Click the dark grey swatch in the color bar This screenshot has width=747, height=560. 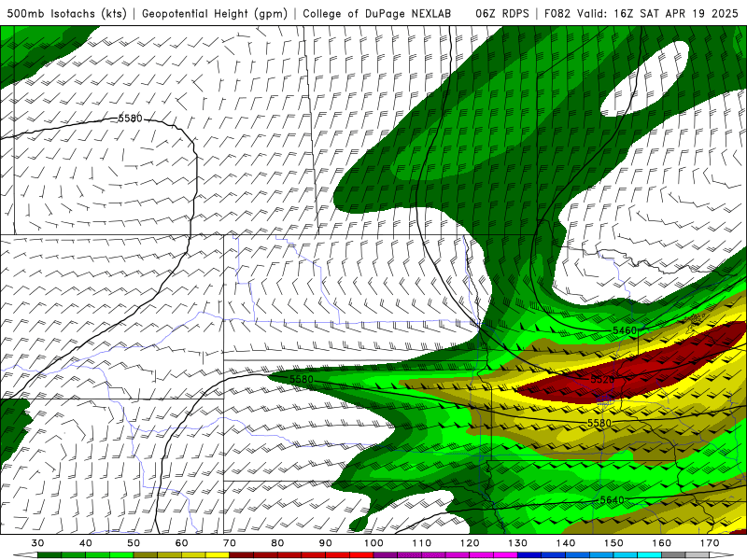coord(673,556)
